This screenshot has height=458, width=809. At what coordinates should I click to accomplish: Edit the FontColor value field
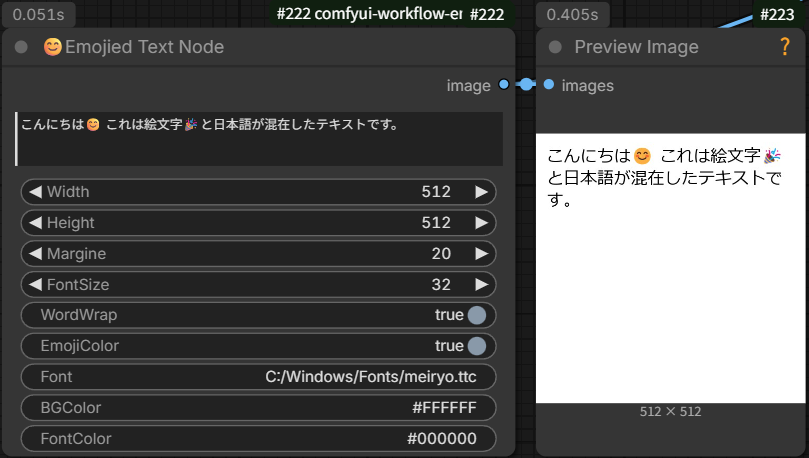pos(258,439)
